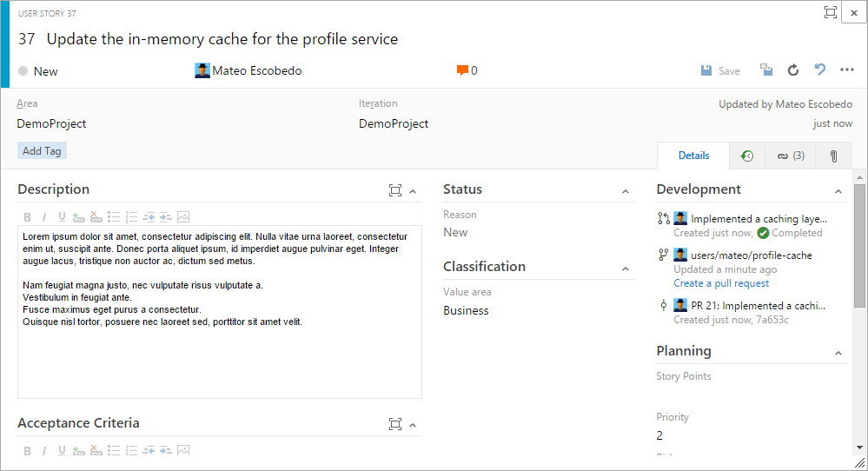
Task: Open the History tab
Action: [x=747, y=156]
